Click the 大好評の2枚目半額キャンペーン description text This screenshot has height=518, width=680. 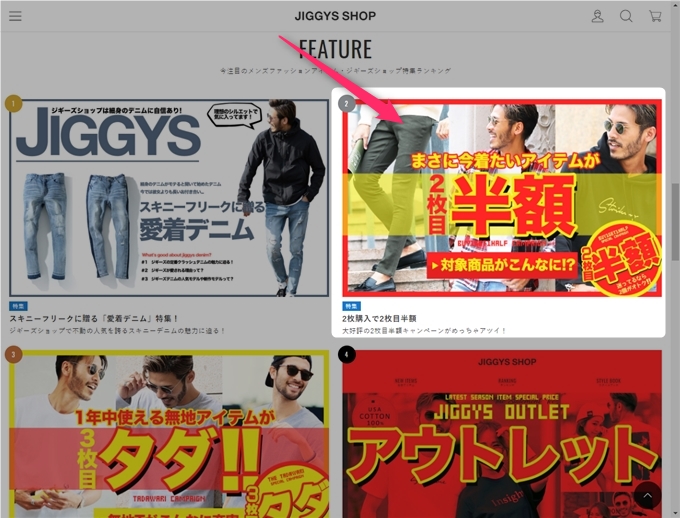pos(424,331)
